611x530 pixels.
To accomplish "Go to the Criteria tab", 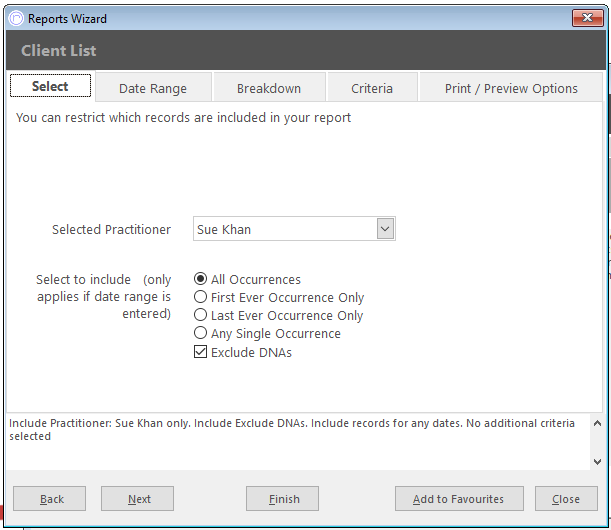I will (372, 88).
